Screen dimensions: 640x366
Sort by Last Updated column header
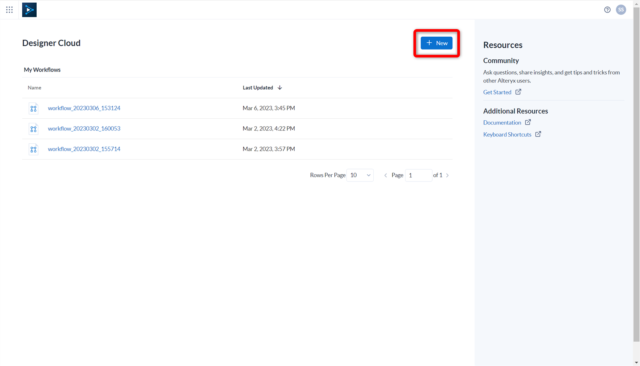pyautogui.click(x=258, y=88)
